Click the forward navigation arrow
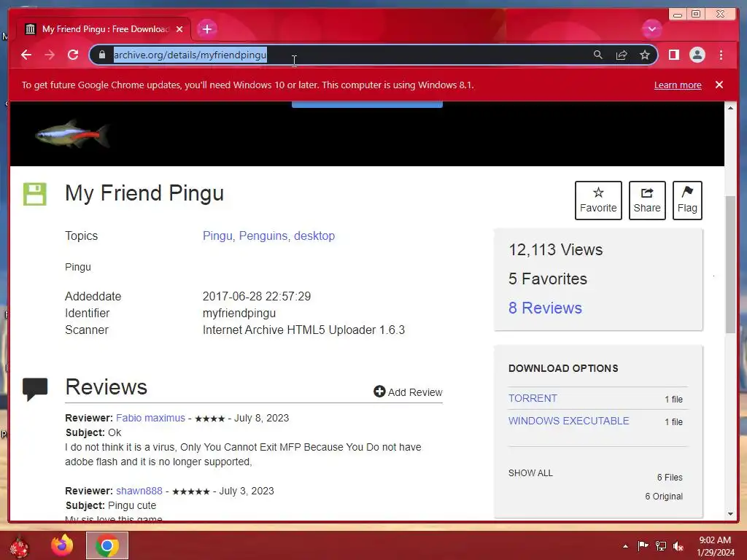 [50, 55]
